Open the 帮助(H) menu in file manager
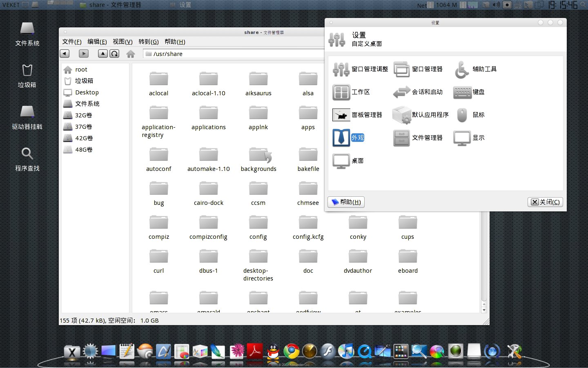Image resolution: width=588 pixels, height=368 pixels. click(x=175, y=42)
